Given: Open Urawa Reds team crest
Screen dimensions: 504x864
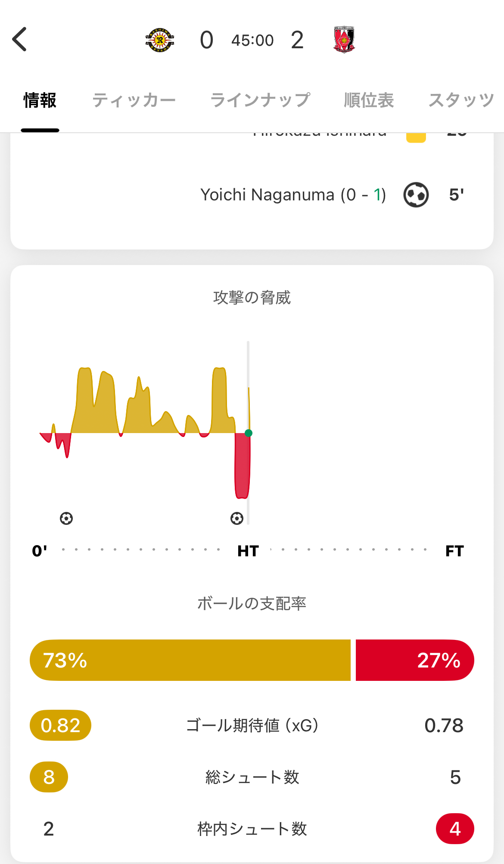Looking at the screenshot, I should click(344, 40).
